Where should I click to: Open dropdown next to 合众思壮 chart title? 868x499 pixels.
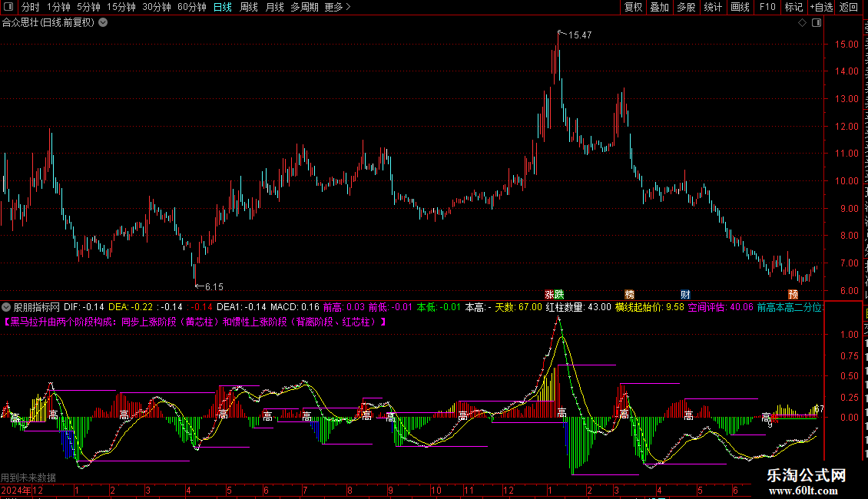[103, 23]
